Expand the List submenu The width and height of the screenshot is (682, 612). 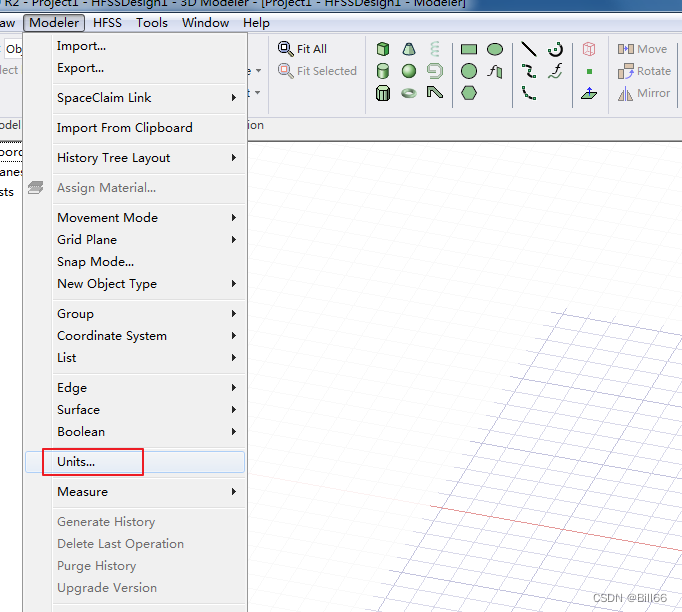tap(135, 358)
